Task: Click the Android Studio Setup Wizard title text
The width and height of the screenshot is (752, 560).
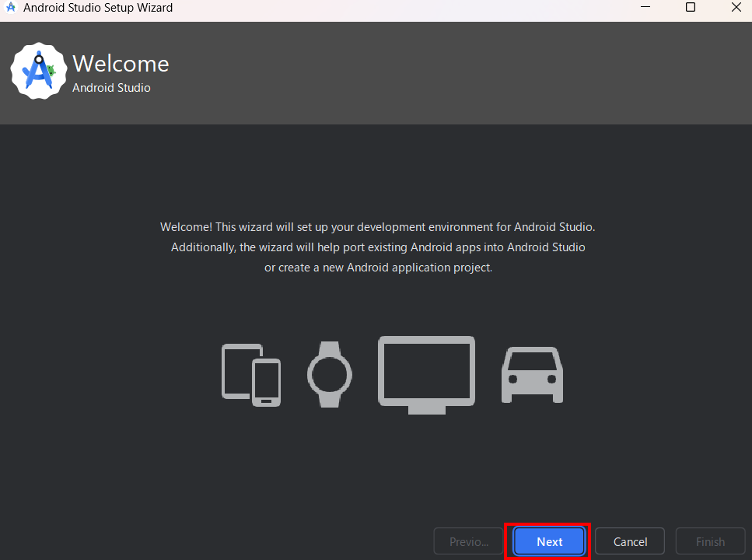Action: click(98, 8)
